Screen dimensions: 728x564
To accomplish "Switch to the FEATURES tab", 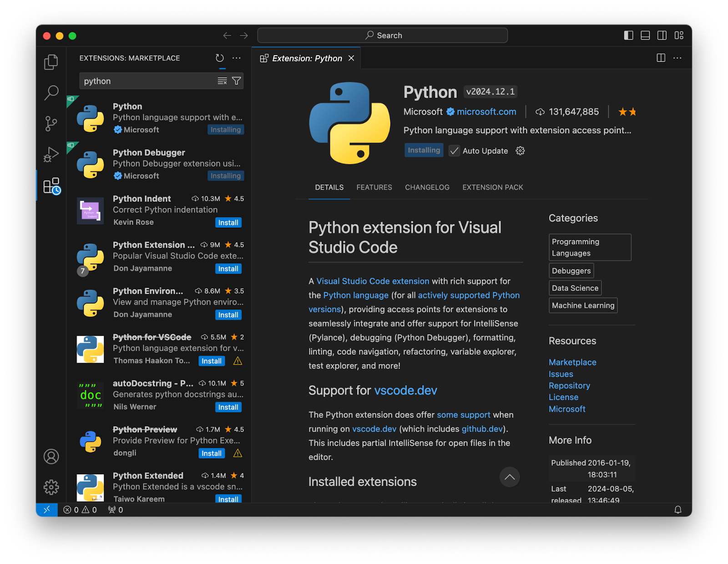I will point(374,187).
